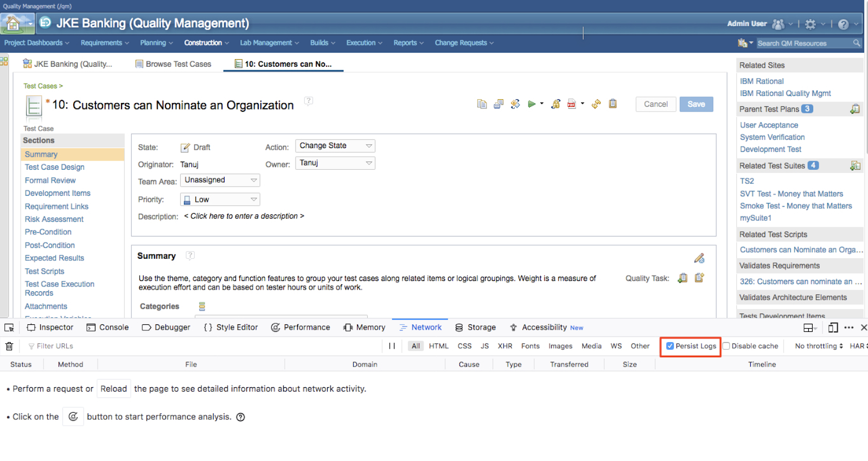Open the Test Case Design section
The width and height of the screenshot is (868, 461).
pyautogui.click(x=55, y=167)
